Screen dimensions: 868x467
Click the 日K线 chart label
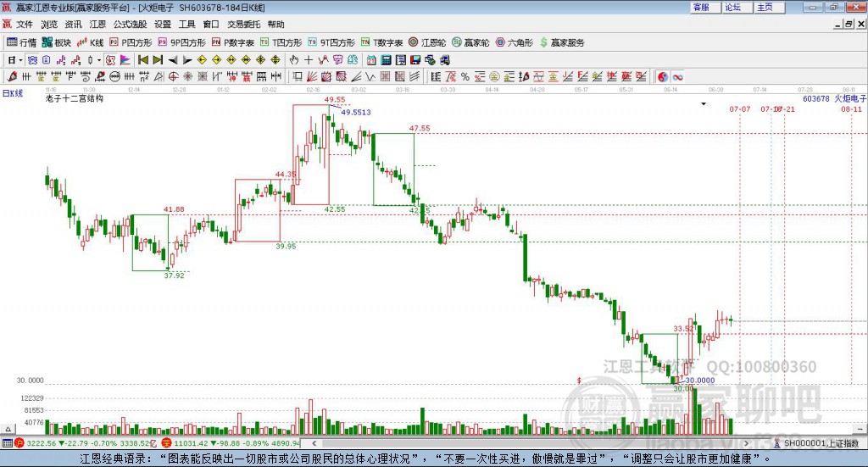pyautogui.click(x=13, y=93)
